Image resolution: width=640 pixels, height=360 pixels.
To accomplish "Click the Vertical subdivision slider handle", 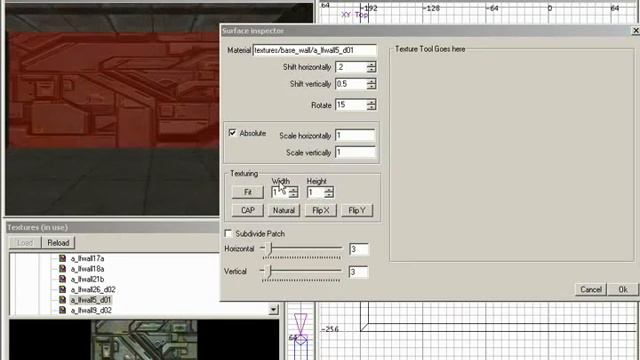I will coord(269,271).
